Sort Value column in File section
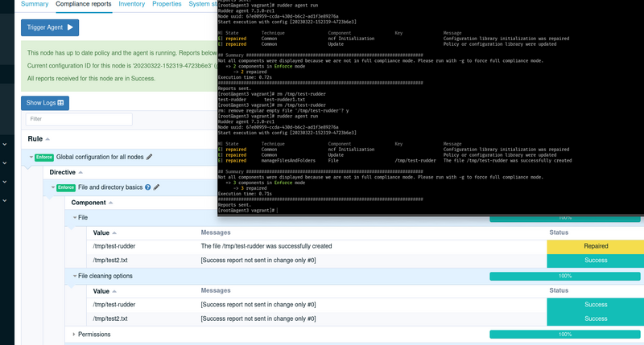The image size is (644, 345). coord(114,233)
